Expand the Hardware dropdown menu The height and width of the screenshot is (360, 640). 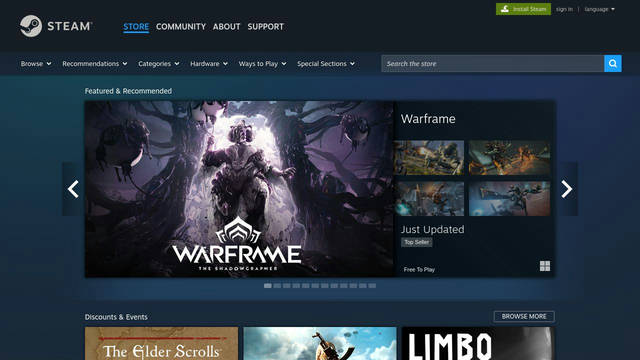coord(209,64)
